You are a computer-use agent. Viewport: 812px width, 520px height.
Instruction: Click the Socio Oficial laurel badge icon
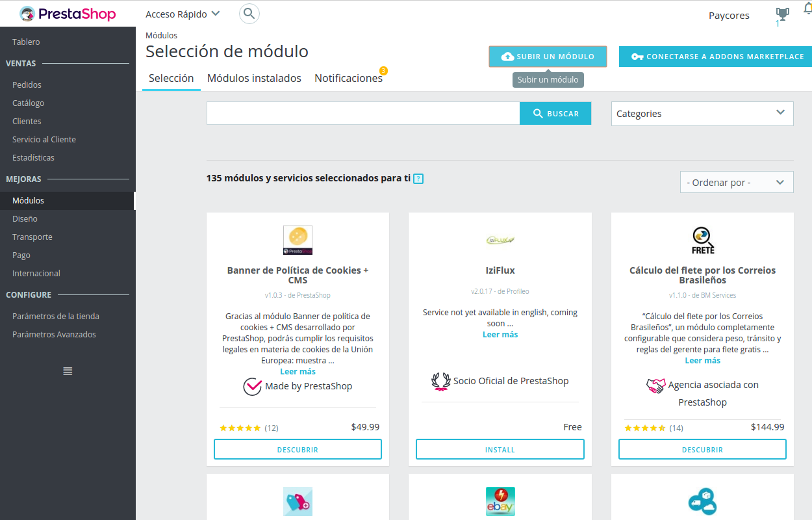pos(441,382)
